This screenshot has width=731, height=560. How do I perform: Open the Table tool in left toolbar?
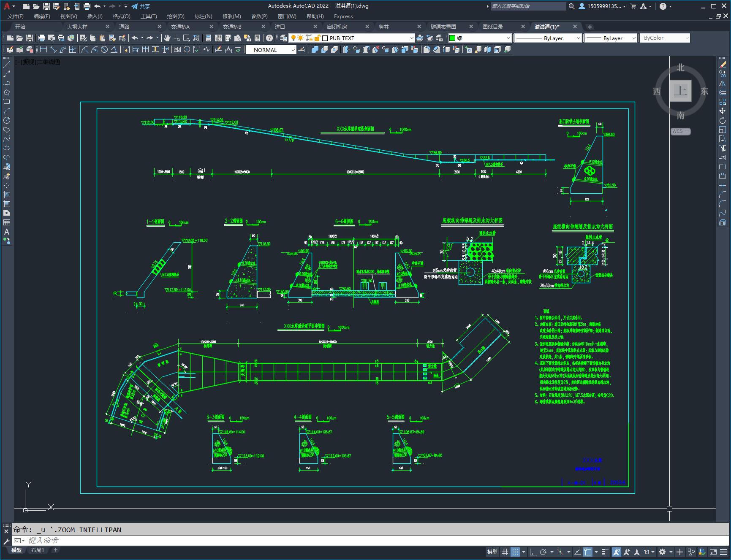coord(7,222)
